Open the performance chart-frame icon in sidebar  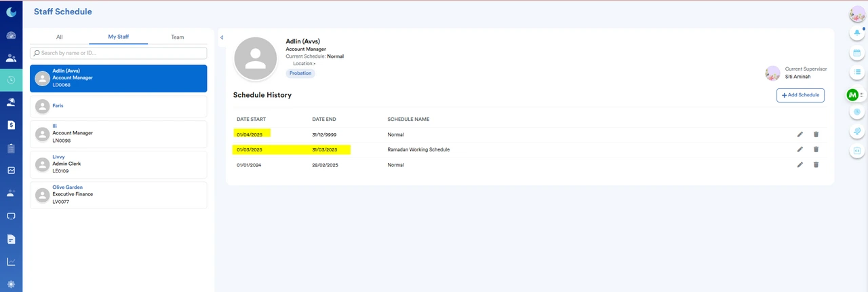click(11, 170)
